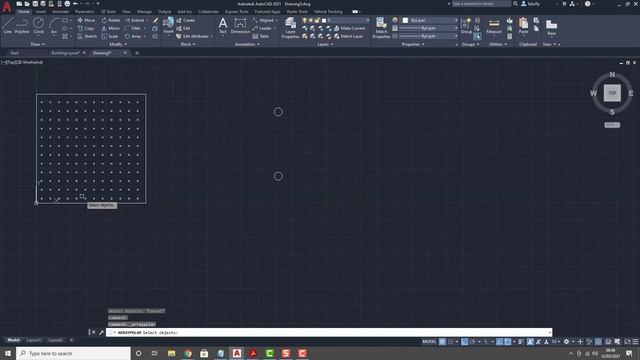Toggle 2D object snap in status bar
640x360 pixels.
pyautogui.click(x=507, y=342)
